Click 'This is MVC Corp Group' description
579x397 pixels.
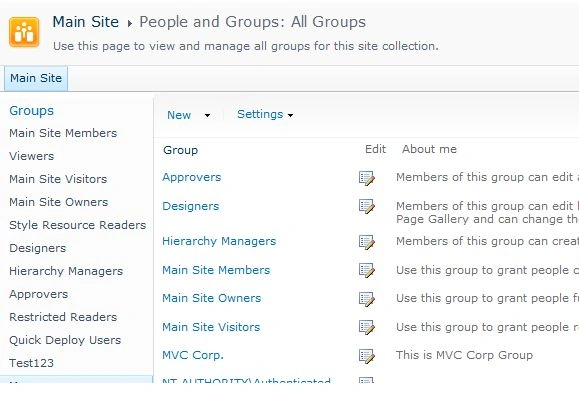click(x=464, y=355)
